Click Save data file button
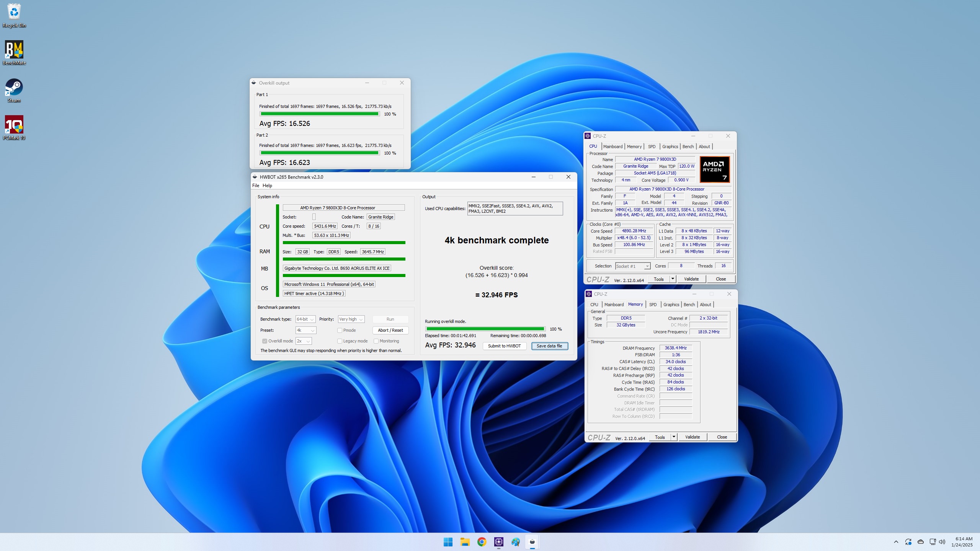 pos(549,346)
